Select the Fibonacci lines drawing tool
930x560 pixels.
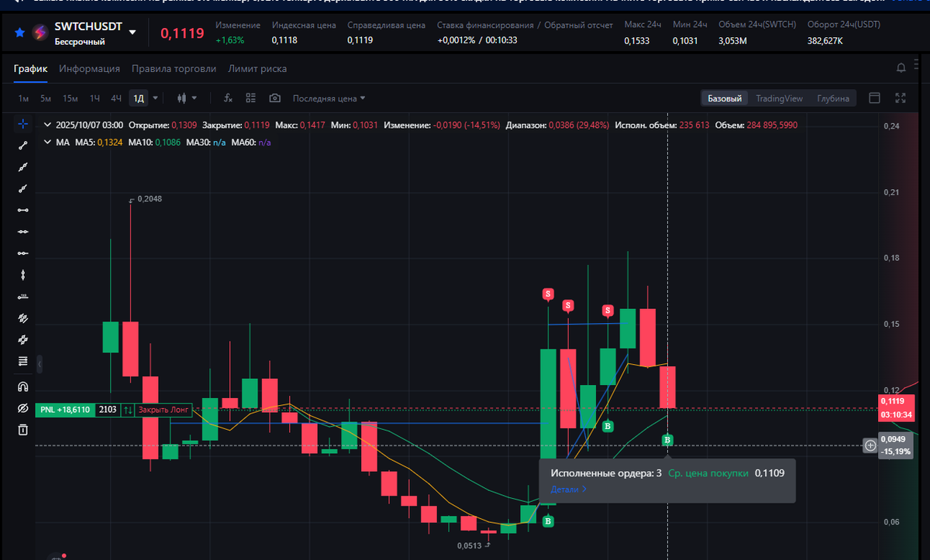[x=23, y=361]
